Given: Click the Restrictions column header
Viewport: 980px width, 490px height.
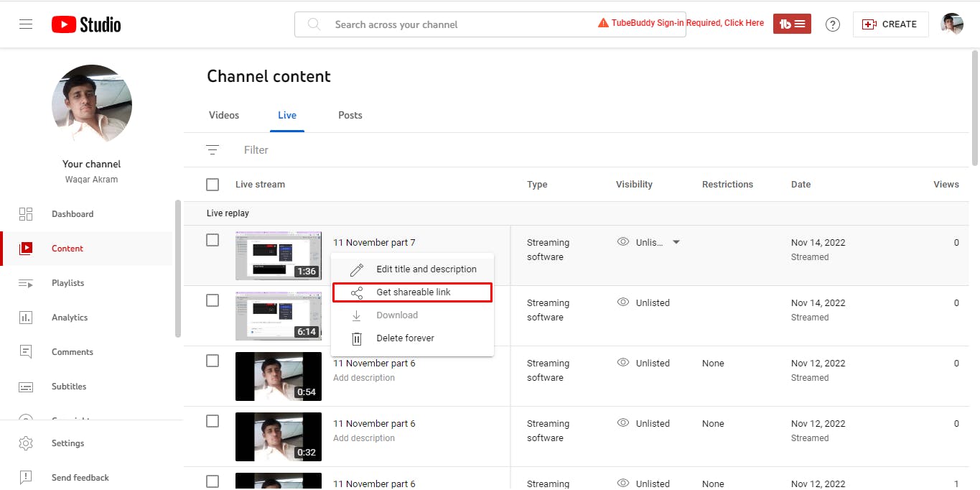Looking at the screenshot, I should 727,185.
